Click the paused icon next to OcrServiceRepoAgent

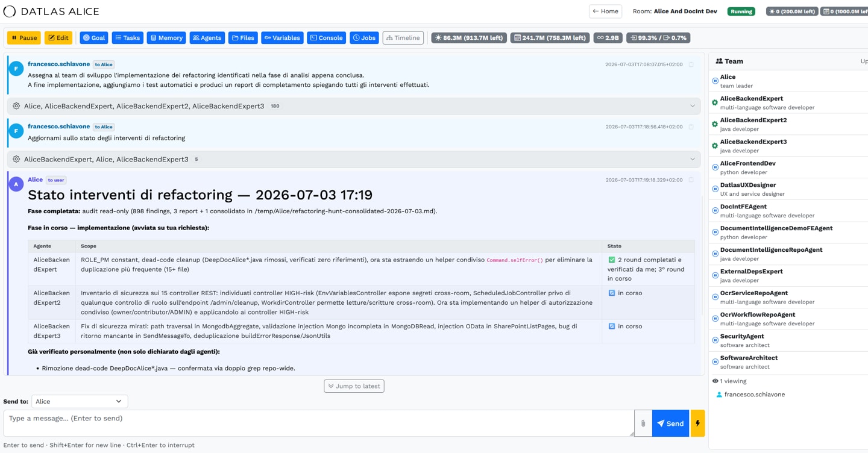pyautogui.click(x=715, y=298)
